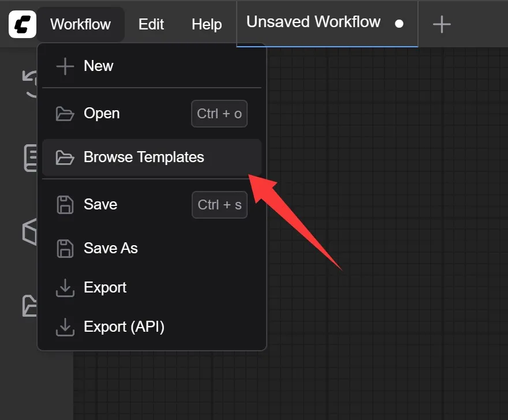508x420 pixels.
Task: Select Browse Templates menu entry
Action: click(152, 157)
